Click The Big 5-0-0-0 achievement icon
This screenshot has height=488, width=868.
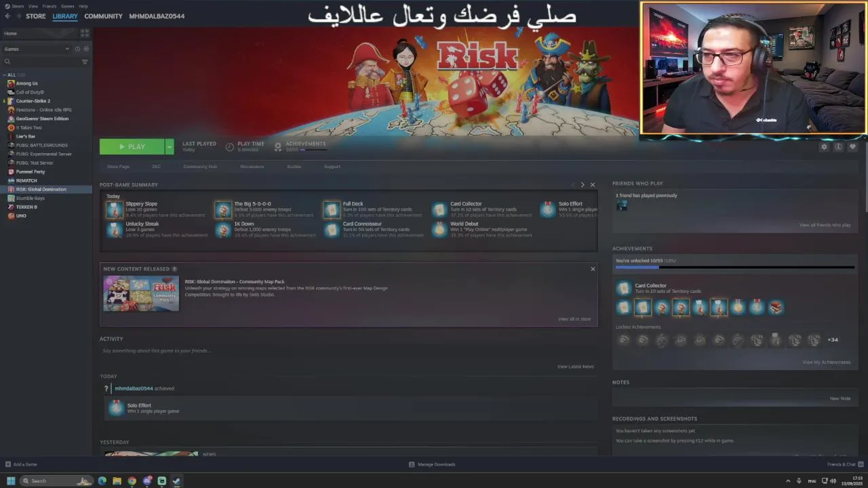pyautogui.click(x=223, y=209)
